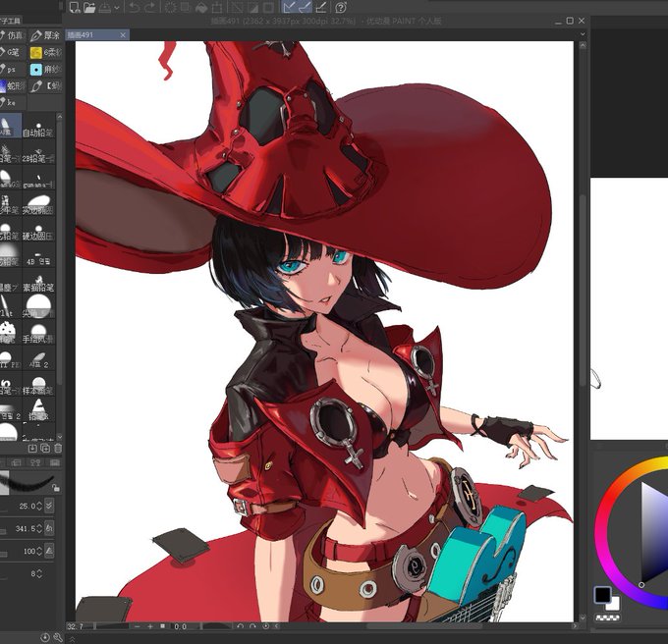Click the Scale/Rotate transform icon
668x644 pixels.
coord(217,7)
